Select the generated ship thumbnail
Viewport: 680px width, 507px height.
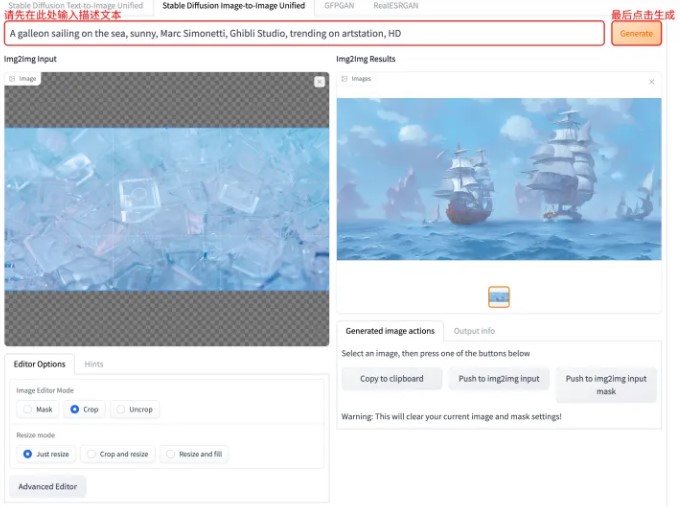tap(499, 297)
